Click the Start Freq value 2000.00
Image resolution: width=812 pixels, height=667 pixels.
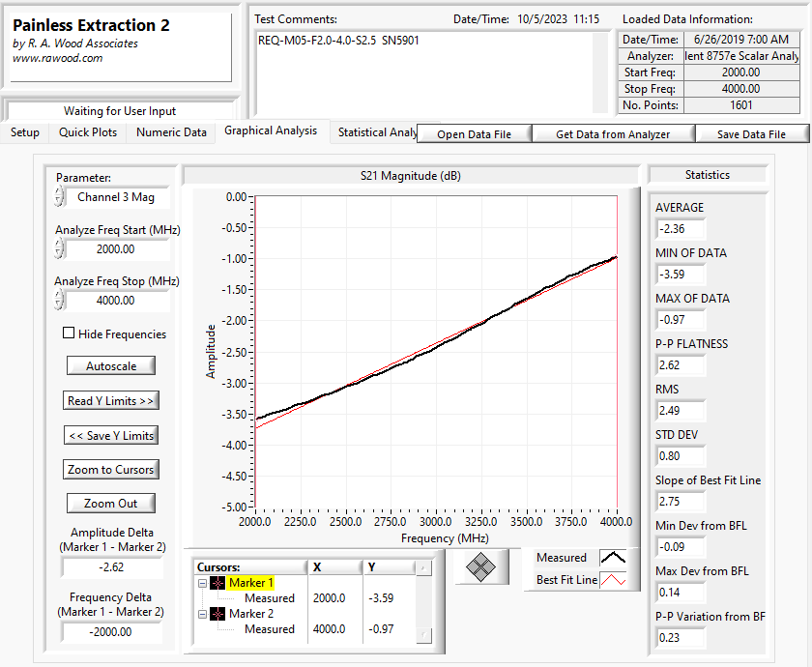pyautogui.click(x=741, y=72)
